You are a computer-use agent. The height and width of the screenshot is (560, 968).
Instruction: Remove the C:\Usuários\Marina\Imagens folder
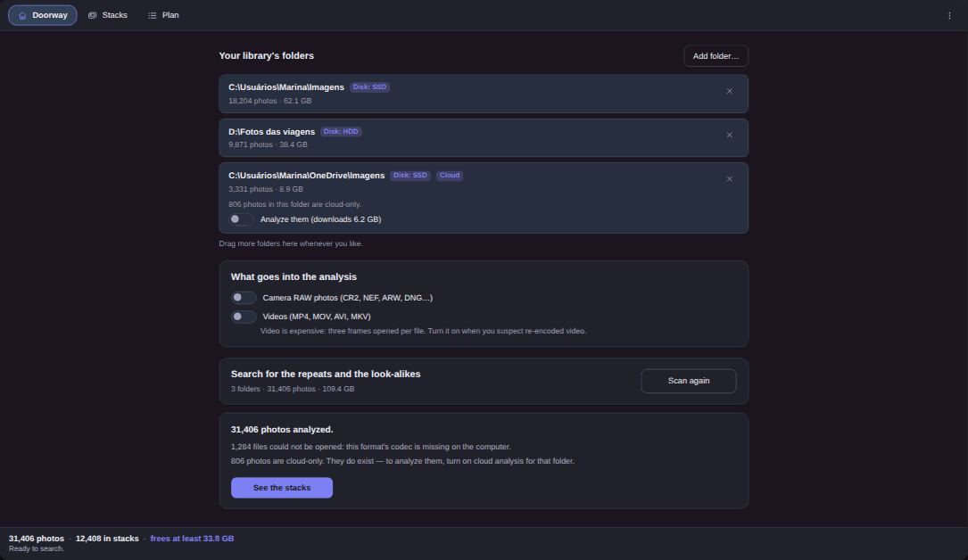[730, 91]
